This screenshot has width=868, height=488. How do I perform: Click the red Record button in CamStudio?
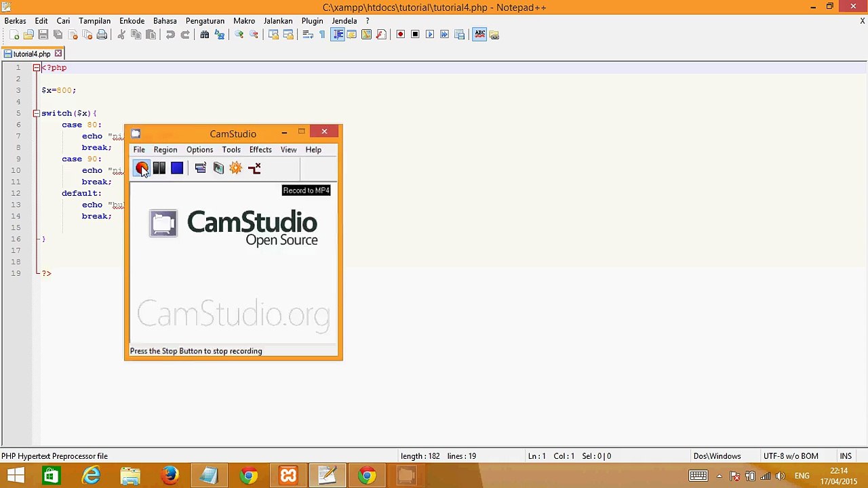(141, 168)
